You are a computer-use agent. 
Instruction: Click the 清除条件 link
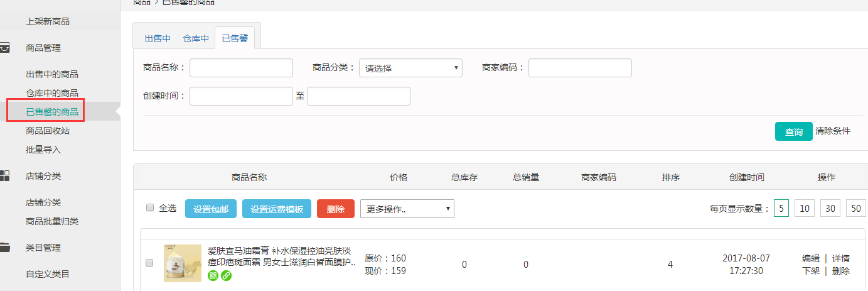pyautogui.click(x=833, y=131)
